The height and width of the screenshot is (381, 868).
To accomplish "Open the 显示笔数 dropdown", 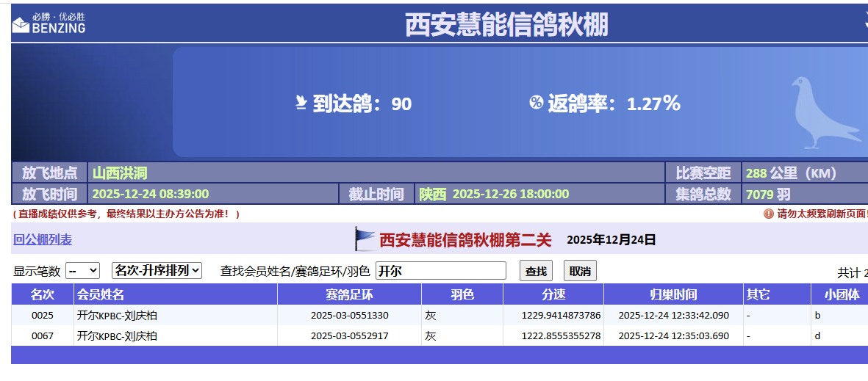I will (82, 271).
